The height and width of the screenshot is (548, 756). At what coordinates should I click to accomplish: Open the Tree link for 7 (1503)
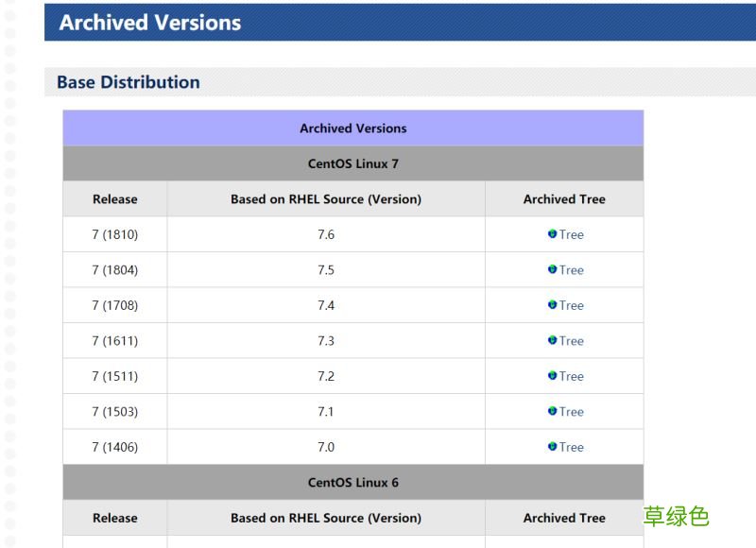click(x=571, y=412)
